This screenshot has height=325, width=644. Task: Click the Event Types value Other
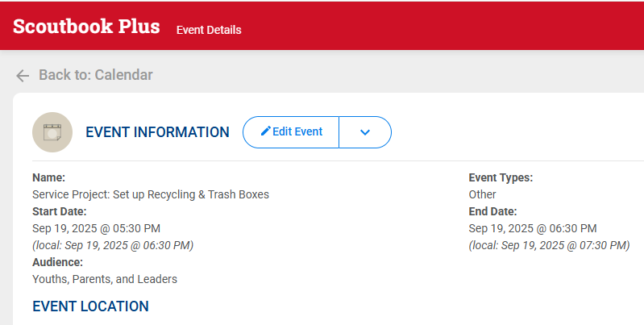pos(482,194)
